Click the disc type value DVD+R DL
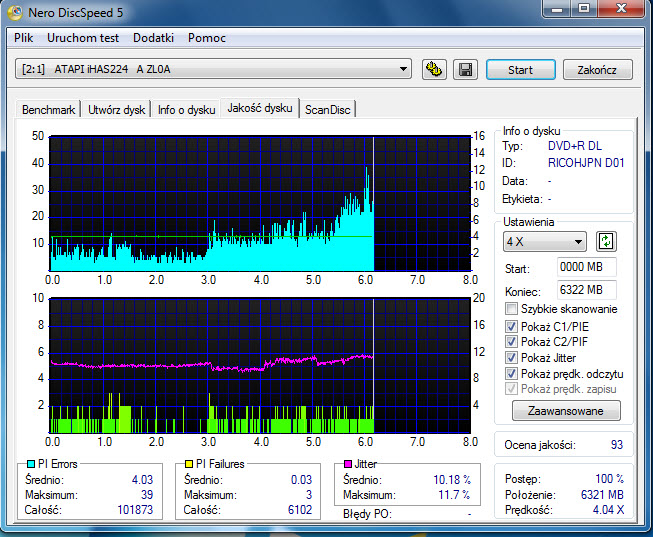Screen dimensions: 653x537 (x=575, y=146)
